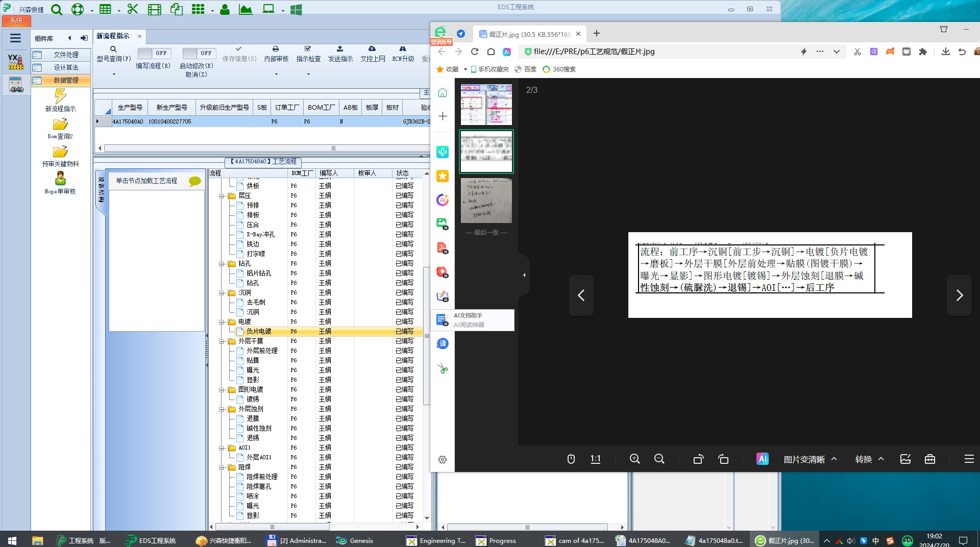Collapse the 钻孔 tree folder
Screen dimensions: 980x547
coord(222,264)
